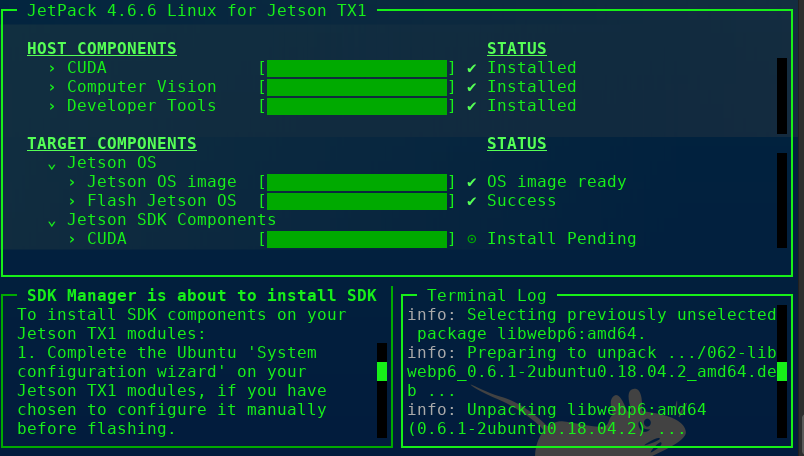Screen dimensions: 804x456
Task: Click the CUDA host installed checkmark
Action: tap(471, 68)
